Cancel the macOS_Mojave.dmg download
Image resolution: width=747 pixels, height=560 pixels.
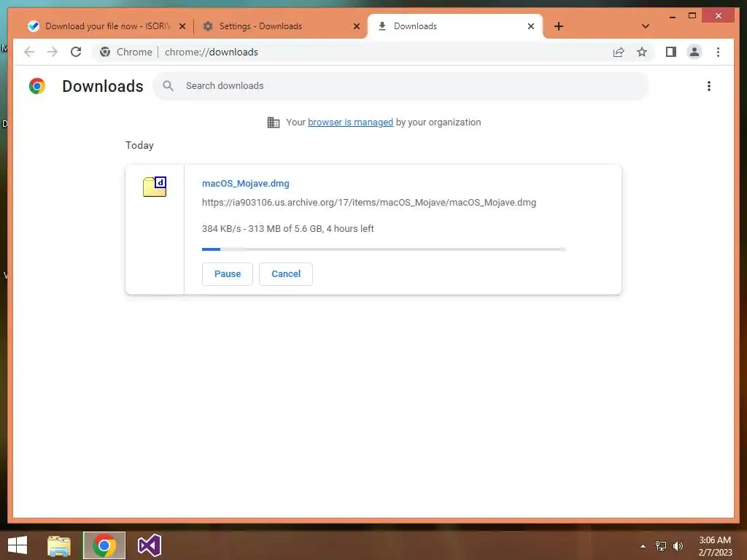[x=286, y=274]
